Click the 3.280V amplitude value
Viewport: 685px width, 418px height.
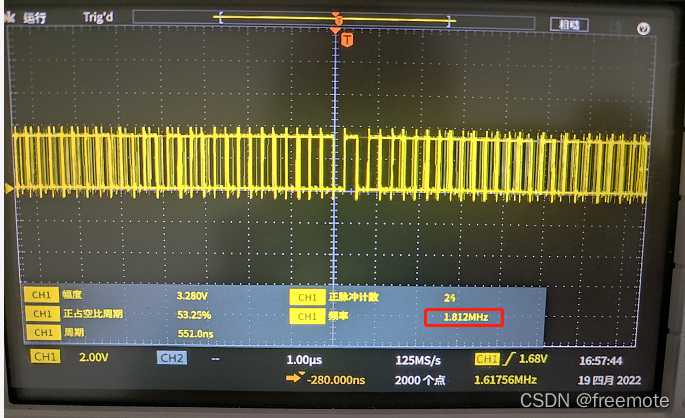(192, 296)
